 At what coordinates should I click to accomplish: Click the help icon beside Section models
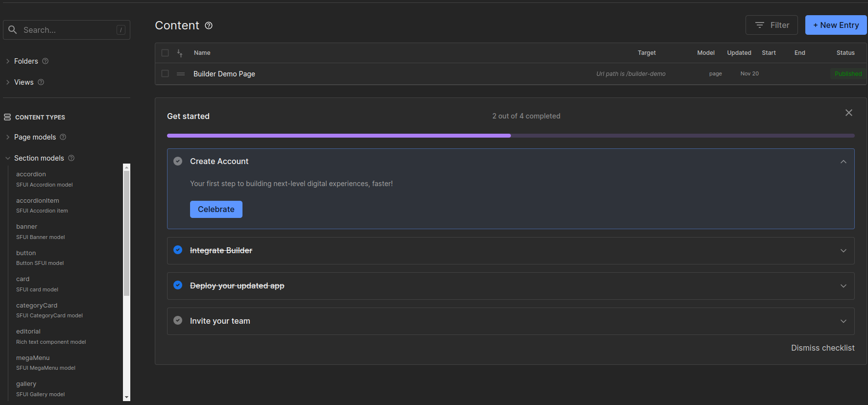point(72,158)
